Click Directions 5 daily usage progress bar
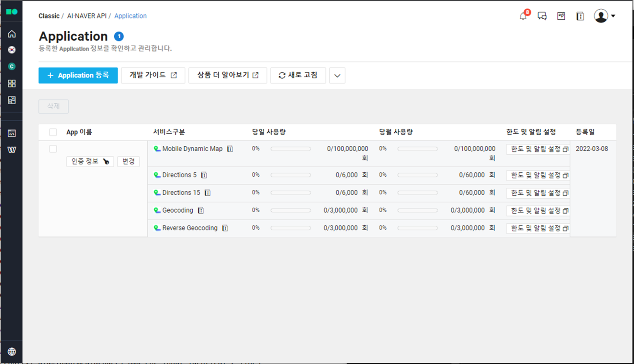 click(x=290, y=175)
